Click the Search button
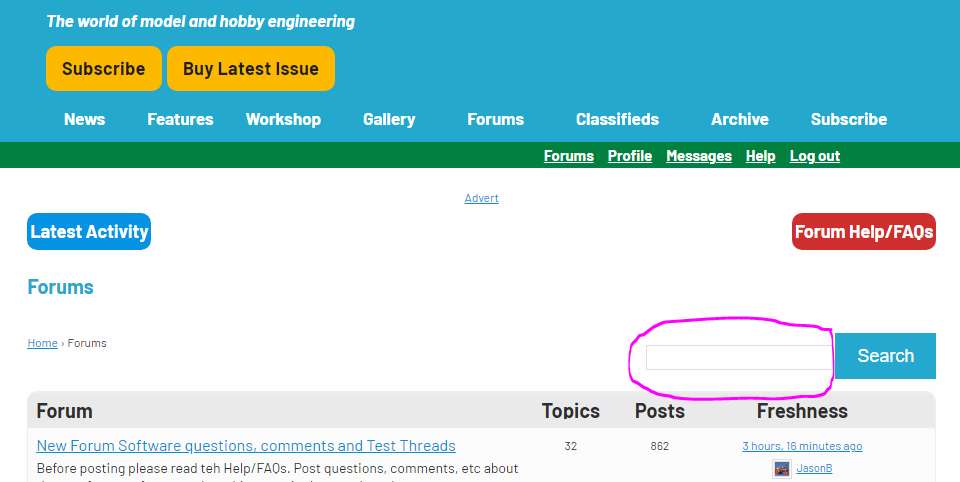Screen dimensions: 960x482 tap(885, 356)
